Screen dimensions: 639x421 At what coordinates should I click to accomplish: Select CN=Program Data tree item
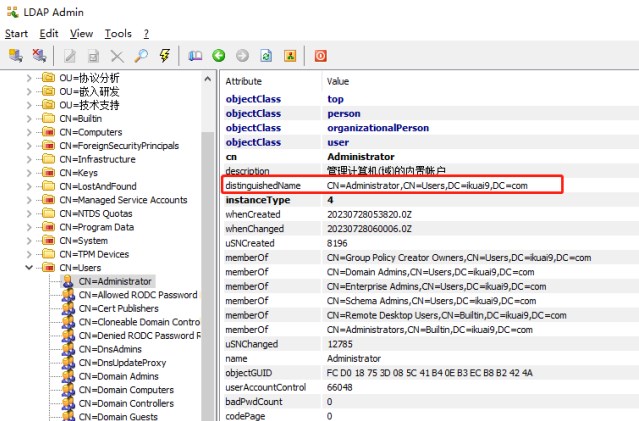97,227
